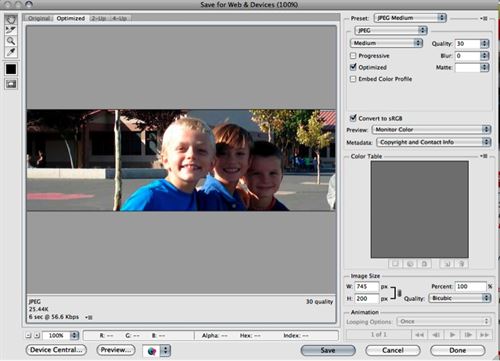Image resolution: width=500 pixels, height=361 pixels.
Task: Click the 30 quality info text
Action: coord(319,302)
